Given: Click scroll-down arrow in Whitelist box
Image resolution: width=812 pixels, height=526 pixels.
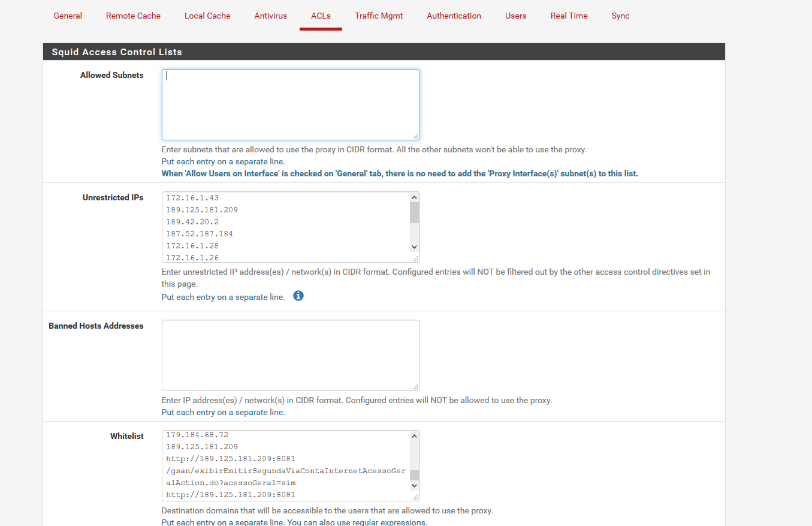Looking at the screenshot, I should coord(414,486).
